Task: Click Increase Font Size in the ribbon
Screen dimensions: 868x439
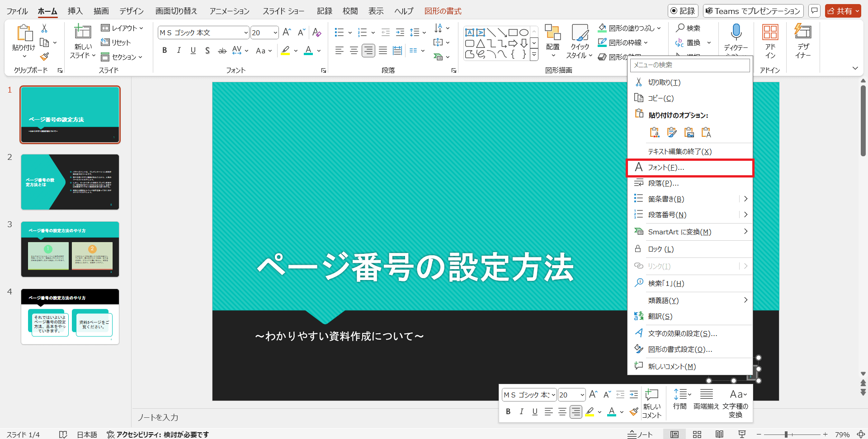Action: 287,32
